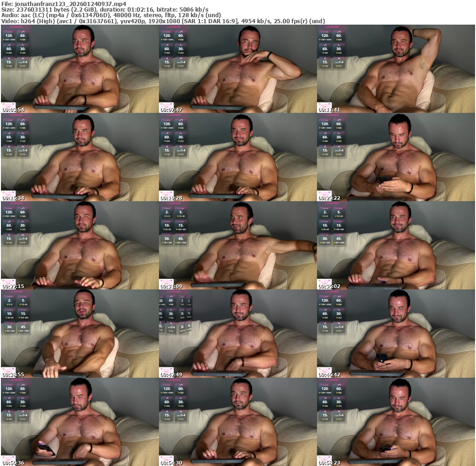Click the thumbnail marked 00:11:41
Screen dimensions: 476x466
396,69
